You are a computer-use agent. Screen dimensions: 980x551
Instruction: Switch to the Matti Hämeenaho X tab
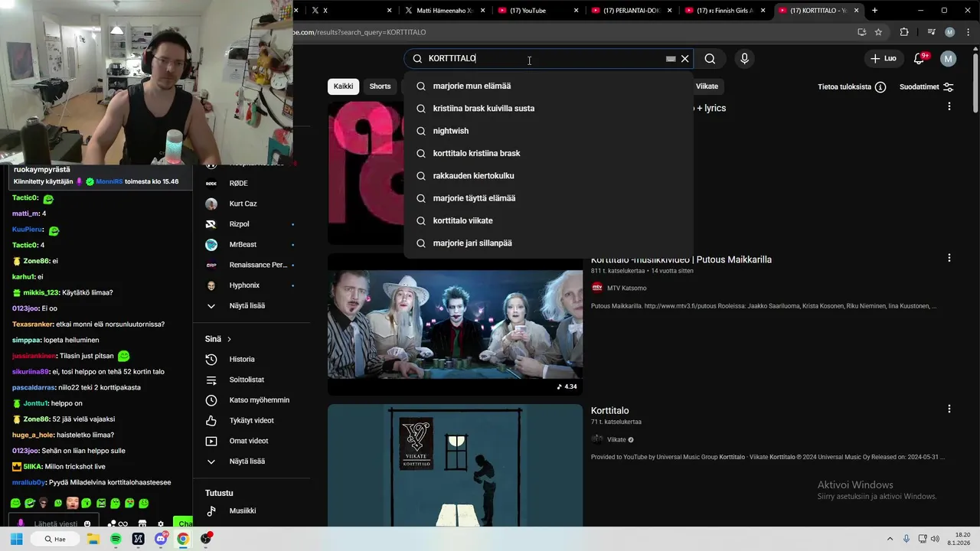[444, 11]
